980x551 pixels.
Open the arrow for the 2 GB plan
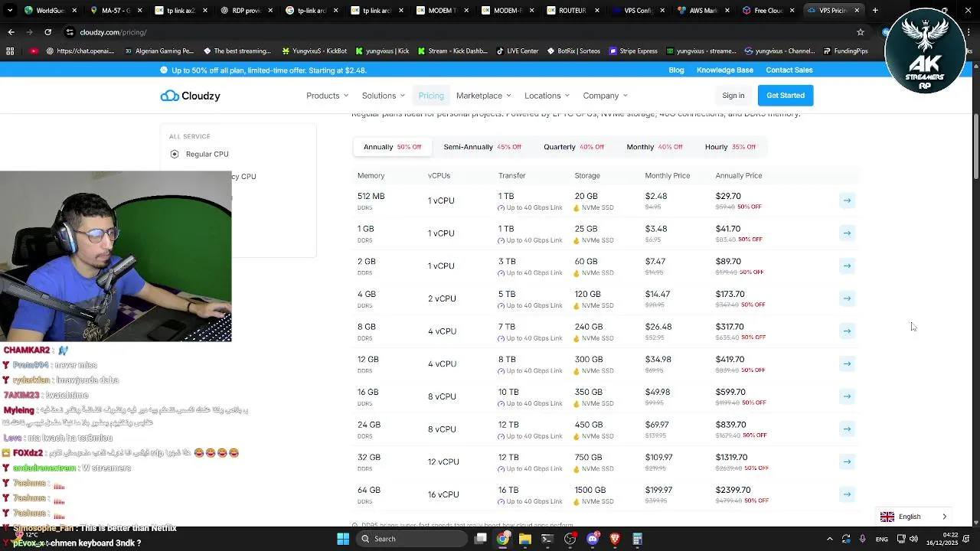[x=847, y=266]
